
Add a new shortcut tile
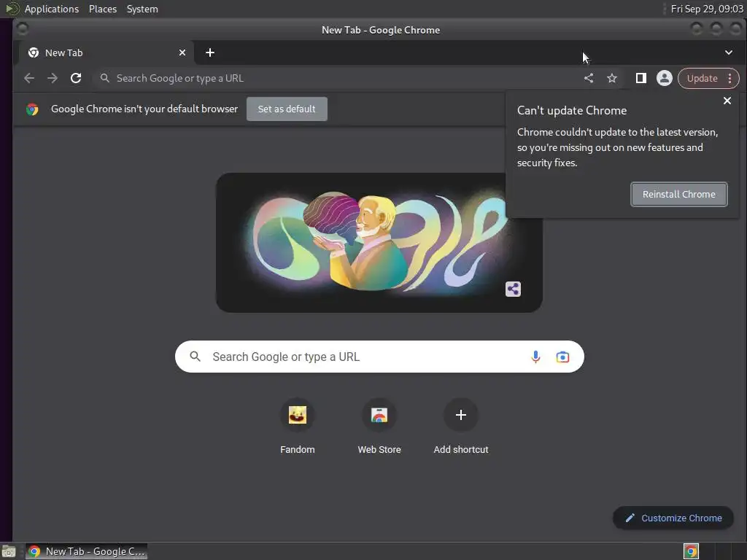tap(461, 426)
